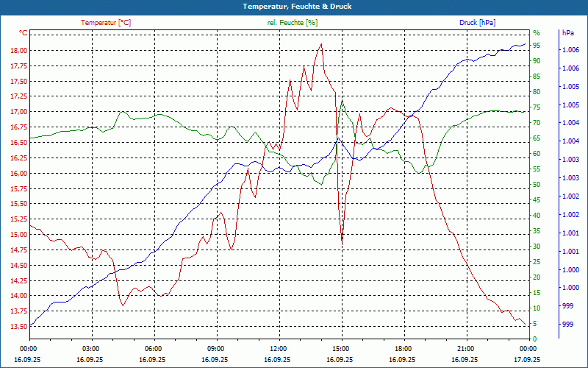The height and width of the screenshot is (368, 588).
Task: Click the '16,75' temperature axis value
Action: (20, 127)
